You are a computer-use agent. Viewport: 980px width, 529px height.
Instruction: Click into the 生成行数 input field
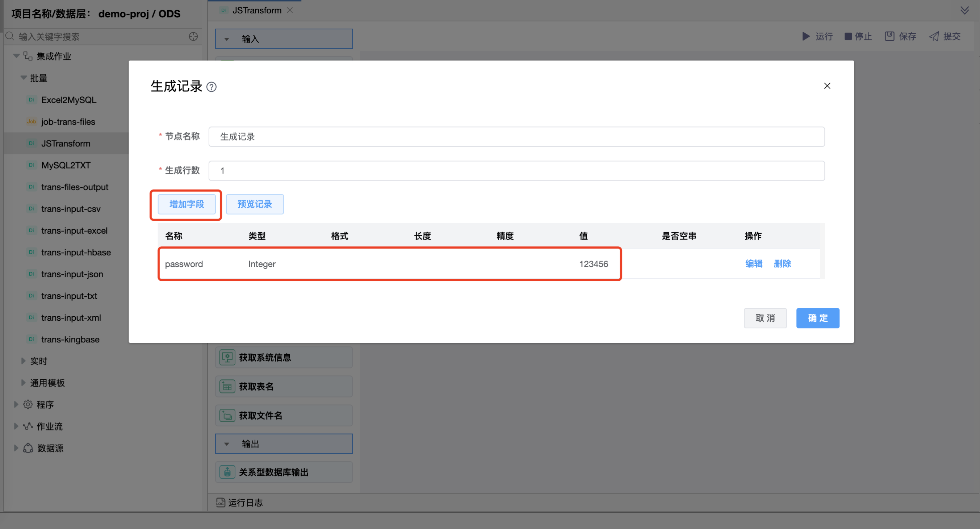click(x=516, y=171)
